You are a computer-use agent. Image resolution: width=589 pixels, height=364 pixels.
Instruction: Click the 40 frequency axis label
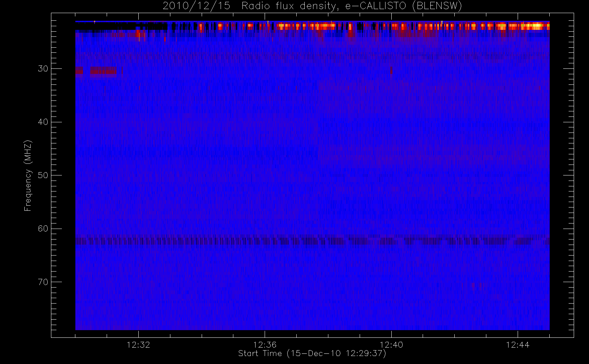[43, 122]
